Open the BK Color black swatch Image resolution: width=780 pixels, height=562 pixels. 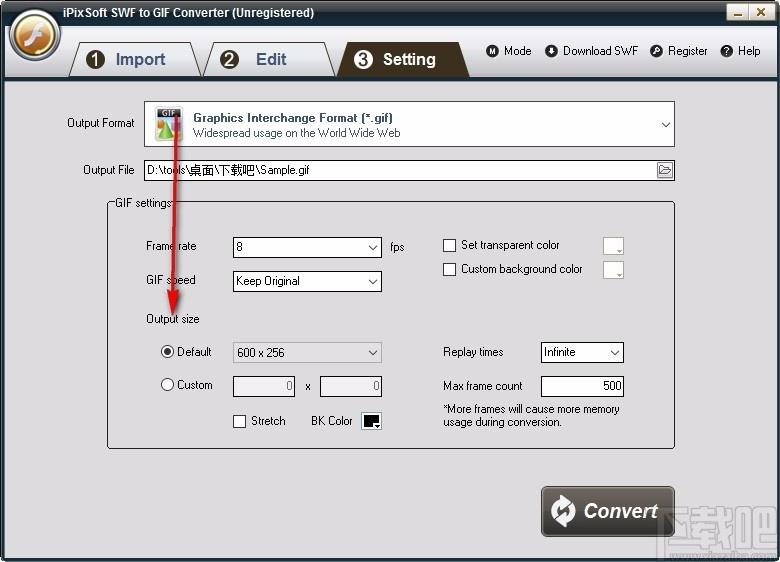[x=372, y=421]
